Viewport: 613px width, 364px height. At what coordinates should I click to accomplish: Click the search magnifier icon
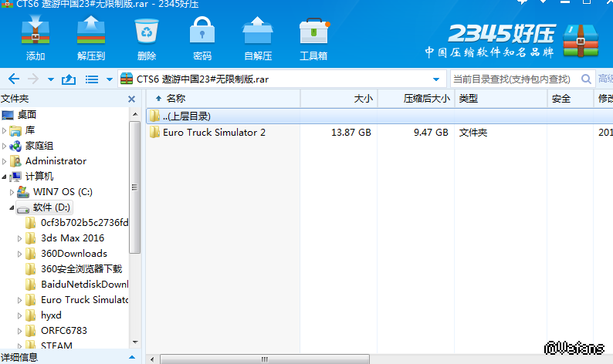pos(586,79)
